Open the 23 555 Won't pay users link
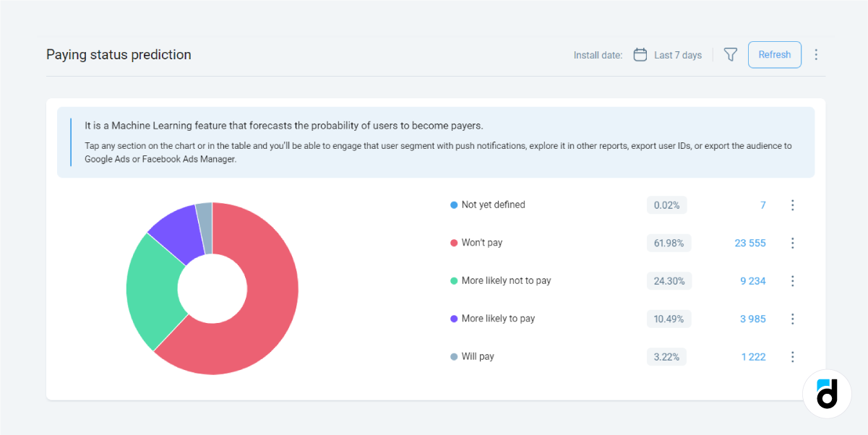Viewport: 868px width, 435px height. 749,243
